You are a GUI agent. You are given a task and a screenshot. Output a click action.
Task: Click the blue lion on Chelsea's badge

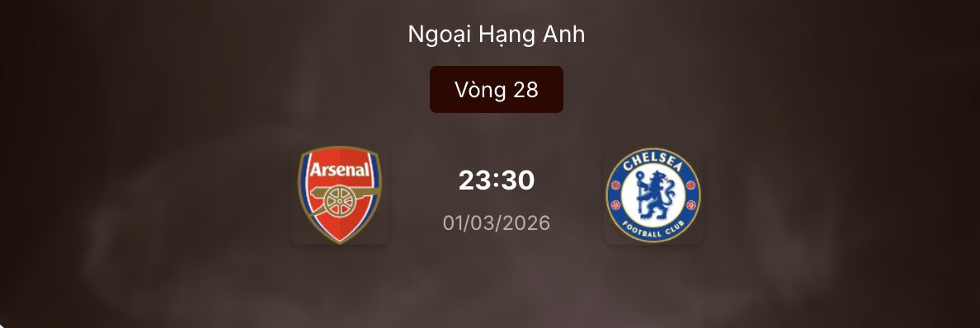pyautogui.click(x=653, y=194)
